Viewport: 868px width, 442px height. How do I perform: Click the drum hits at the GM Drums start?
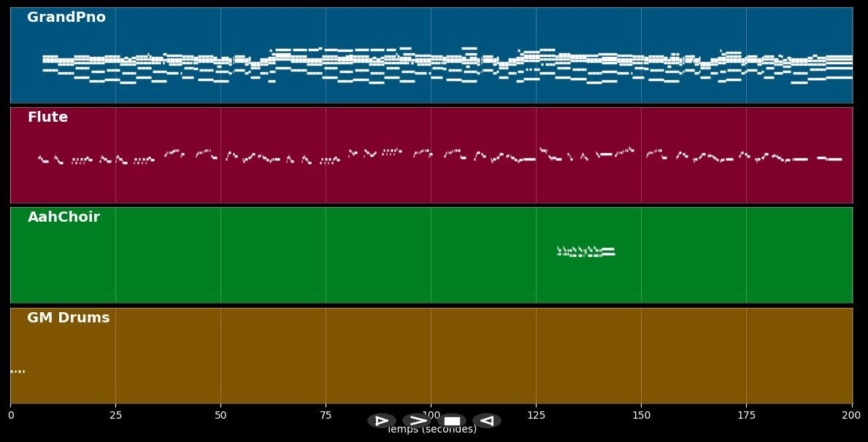(x=18, y=371)
